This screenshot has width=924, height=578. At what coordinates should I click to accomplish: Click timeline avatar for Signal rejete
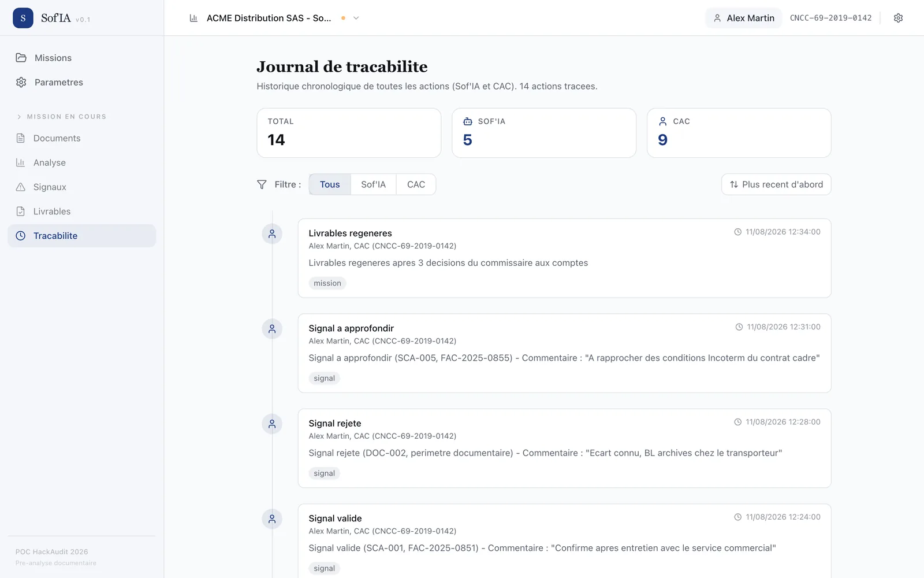272,424
